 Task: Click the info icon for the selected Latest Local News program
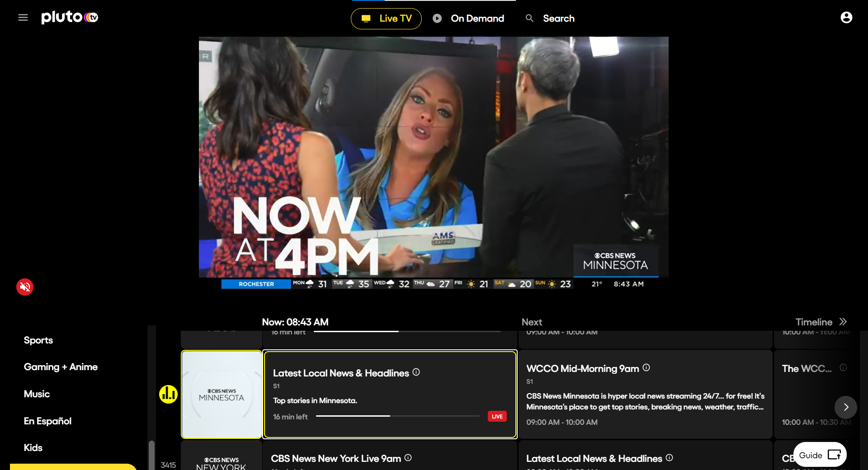click(416, 372)
